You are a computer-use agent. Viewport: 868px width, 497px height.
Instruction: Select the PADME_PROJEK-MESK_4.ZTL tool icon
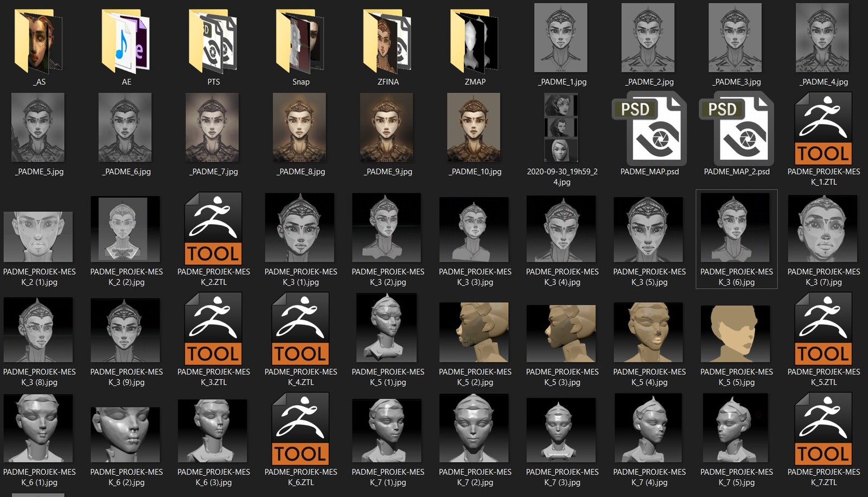pos(301,329)
